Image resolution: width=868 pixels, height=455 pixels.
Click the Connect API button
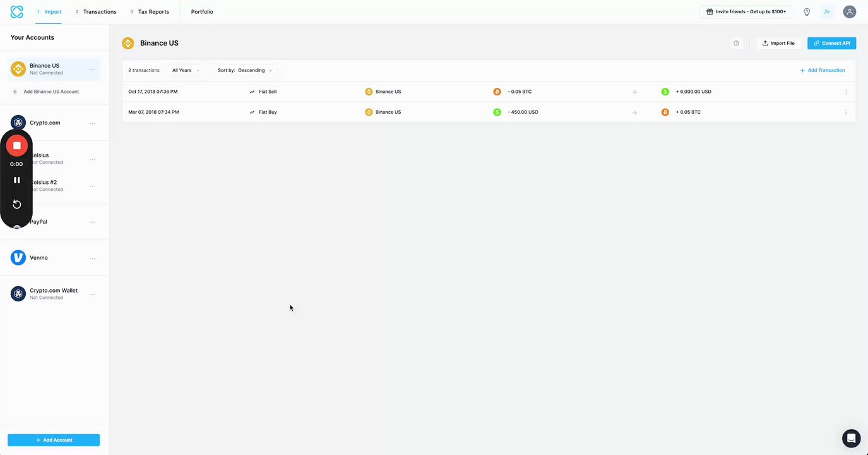click(x=831, y=43)
